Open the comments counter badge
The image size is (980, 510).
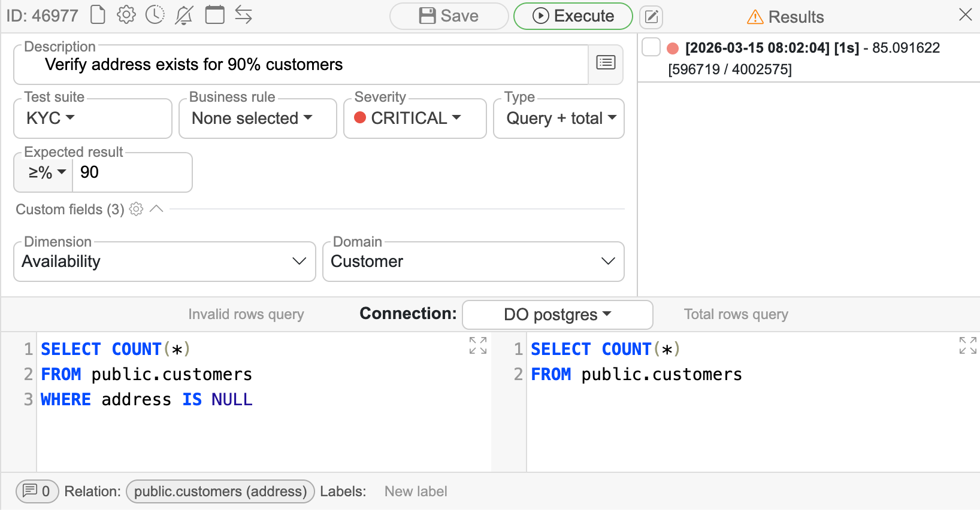coord(37,491)
